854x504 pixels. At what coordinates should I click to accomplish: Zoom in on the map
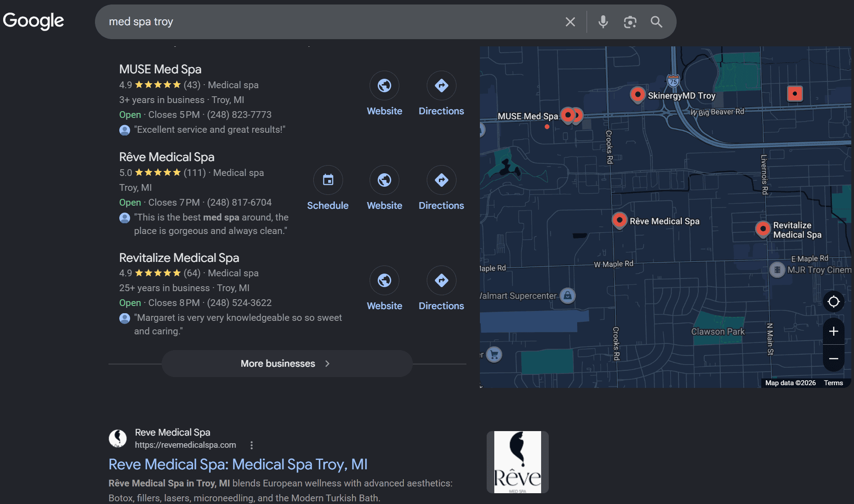point(833,331)
